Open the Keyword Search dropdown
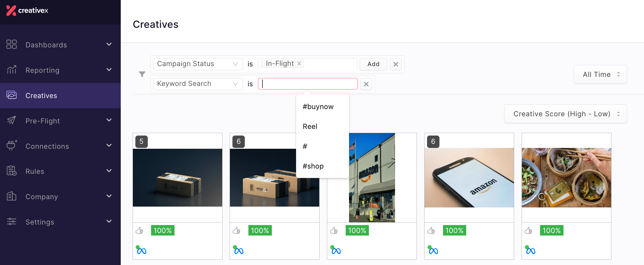The image size is (644, 265). pyautogui.click(x=198, y=84)
